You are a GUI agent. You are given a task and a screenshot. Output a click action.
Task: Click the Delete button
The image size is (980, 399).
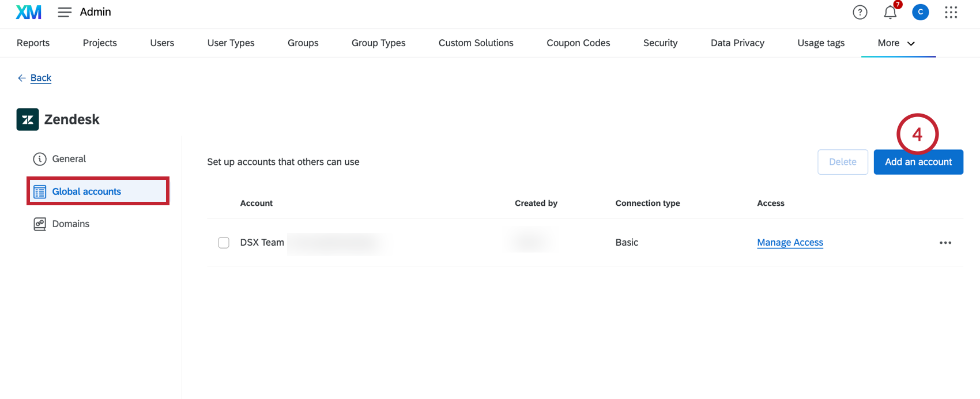[842, 162]
